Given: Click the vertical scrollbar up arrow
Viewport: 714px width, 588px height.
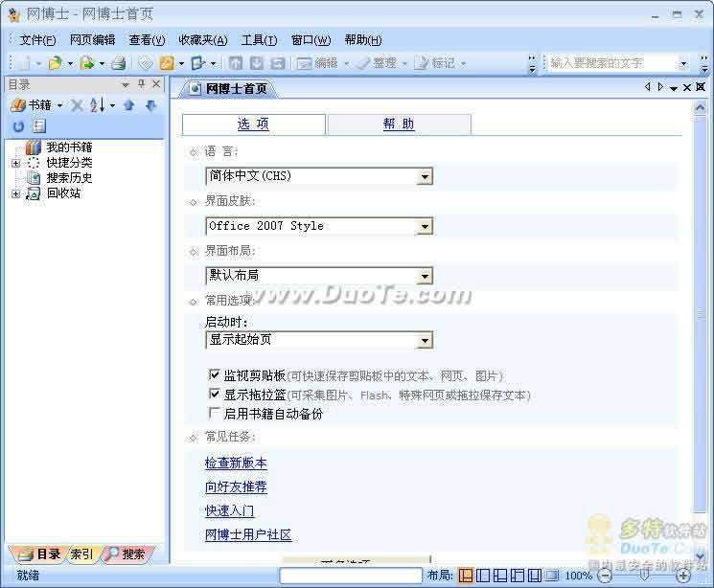Looking at the screenshot, I should (700, 108).
